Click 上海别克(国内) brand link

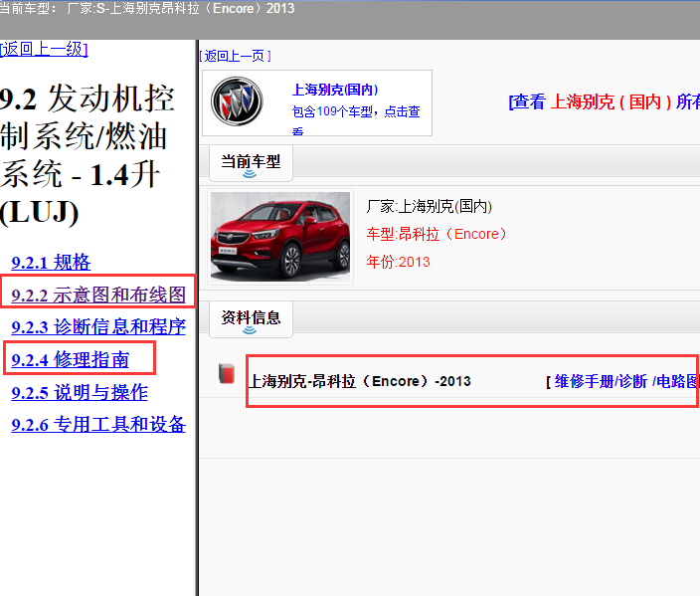tap(335, 90)
